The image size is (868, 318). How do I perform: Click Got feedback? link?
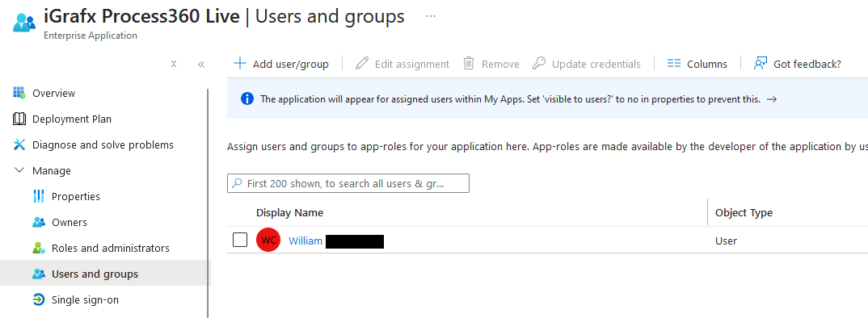click(x=797, y=64)
